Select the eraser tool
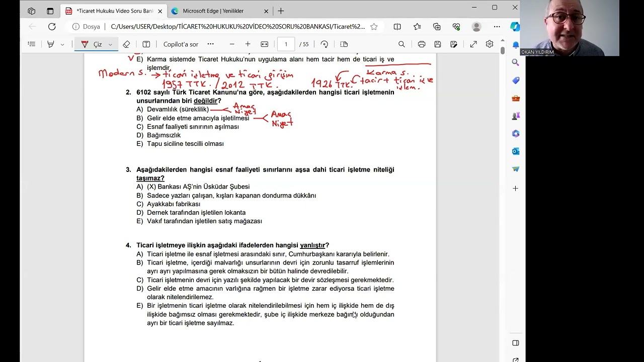644x362 pixels. tap(126, 44)
